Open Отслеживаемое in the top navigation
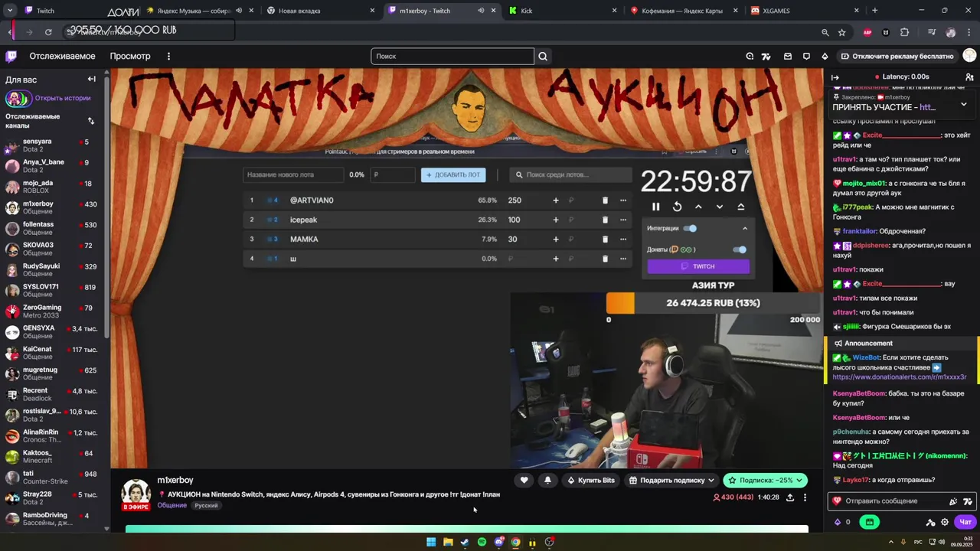980x551 pixels. tap(62, 56)
